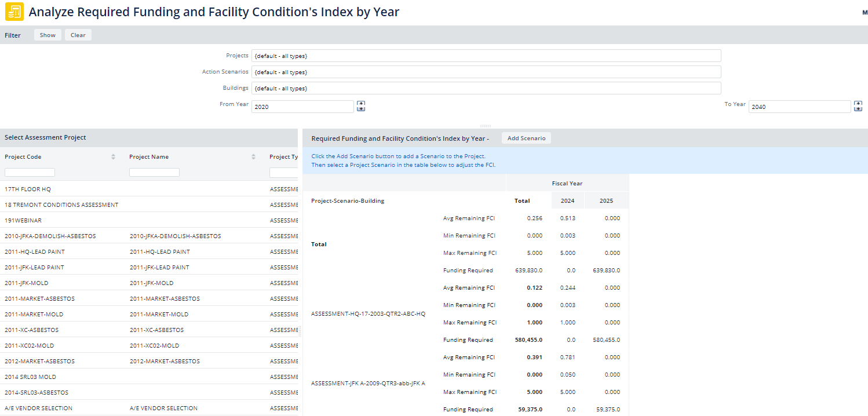Click inside the Project Name filter box
The height and width of the screenshot is (416, 868).
(x=154, y=172)
